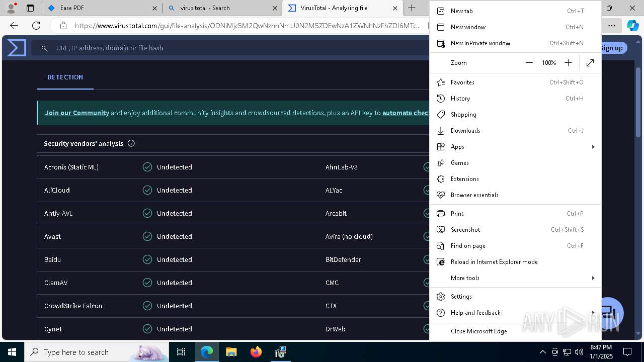This screenshot has height=362, width=644.
Task: Click the Screenshot icon in menu
Action: tap(441, 230)
